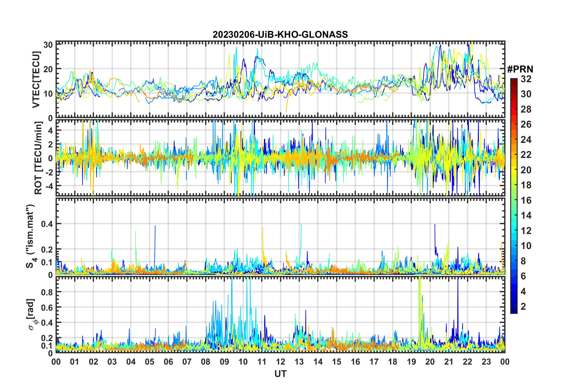Select colorbar tick label 2
Screen dimensions: 561x392
[x=524, y=307]
